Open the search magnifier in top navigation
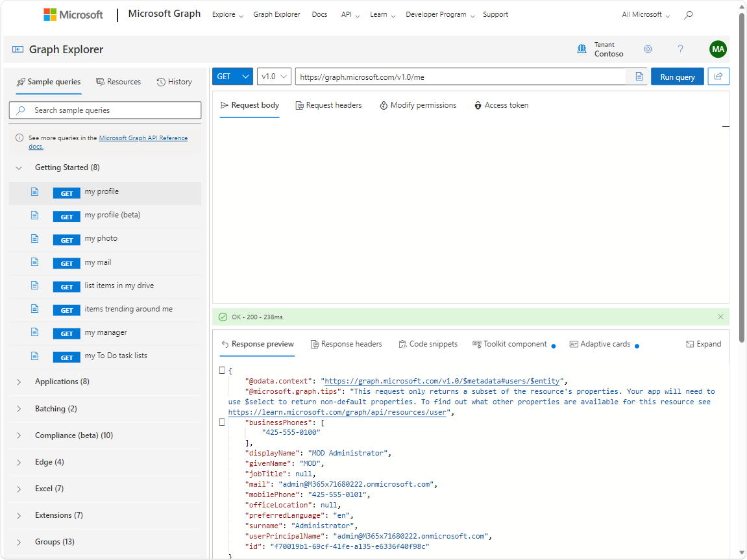Screen dimensions: 747x560 coord(688,15)
